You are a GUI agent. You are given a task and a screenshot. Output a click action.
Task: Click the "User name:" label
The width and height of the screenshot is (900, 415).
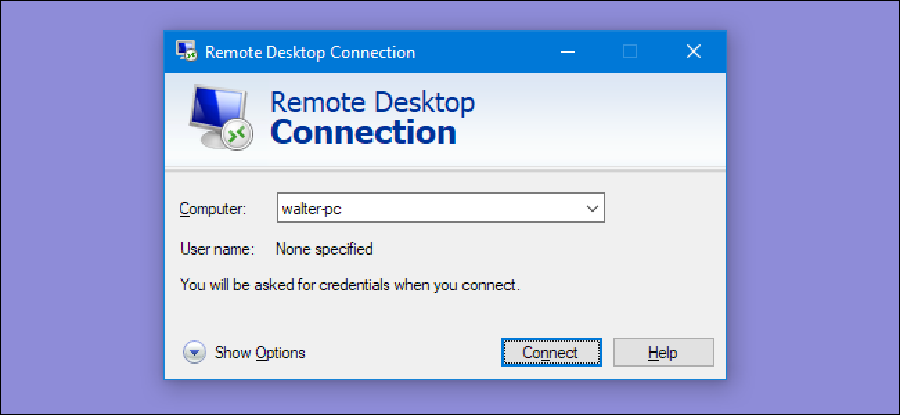217,249
